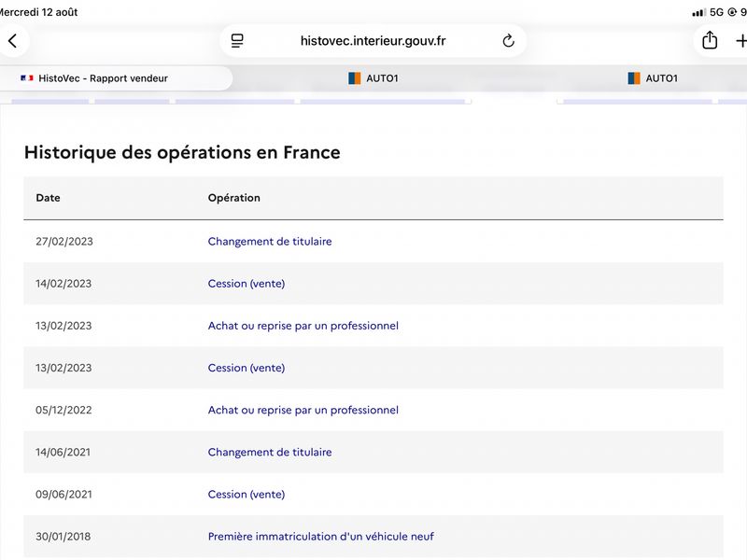This screenshot has width=747, height=560.
Task: Open Achat ou reprise par un professionnel dated 05/12/2022
Action: click(303, 410)
